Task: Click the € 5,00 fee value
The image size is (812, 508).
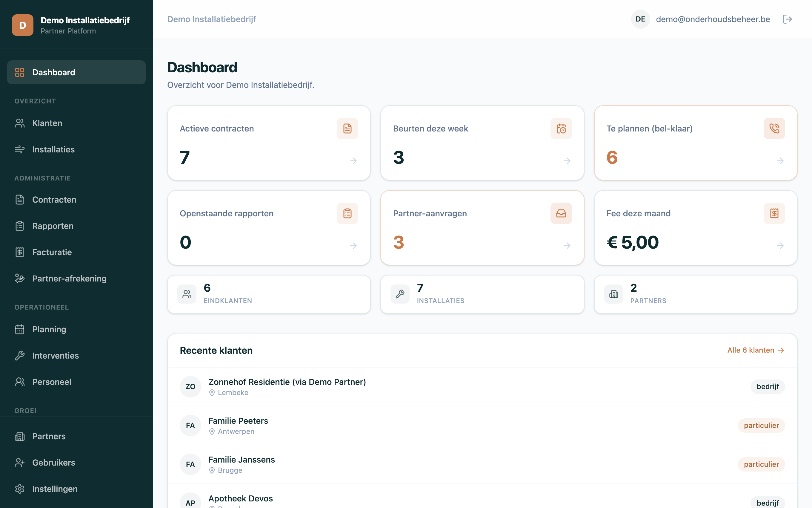Action: 633,243
